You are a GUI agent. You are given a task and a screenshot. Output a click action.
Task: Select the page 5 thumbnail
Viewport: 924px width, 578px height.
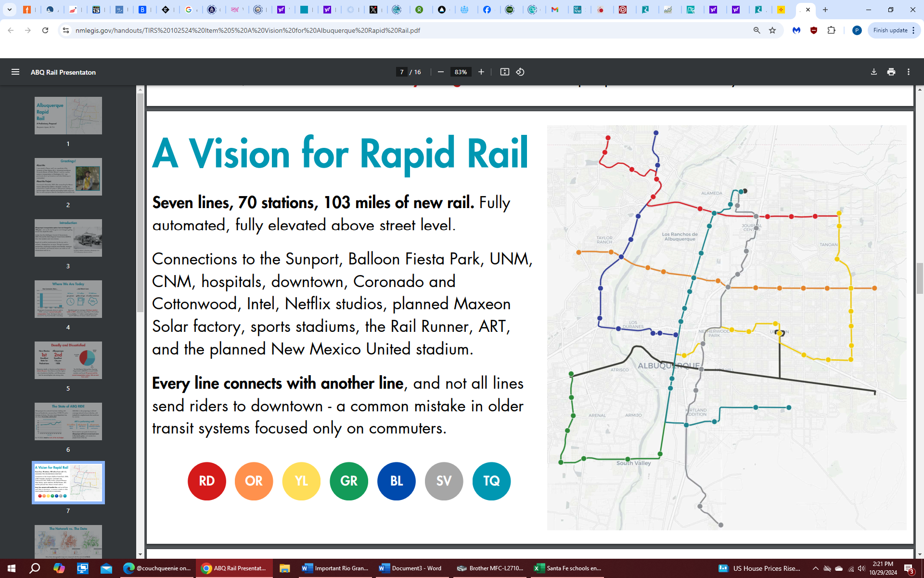[x=68, y=360]
